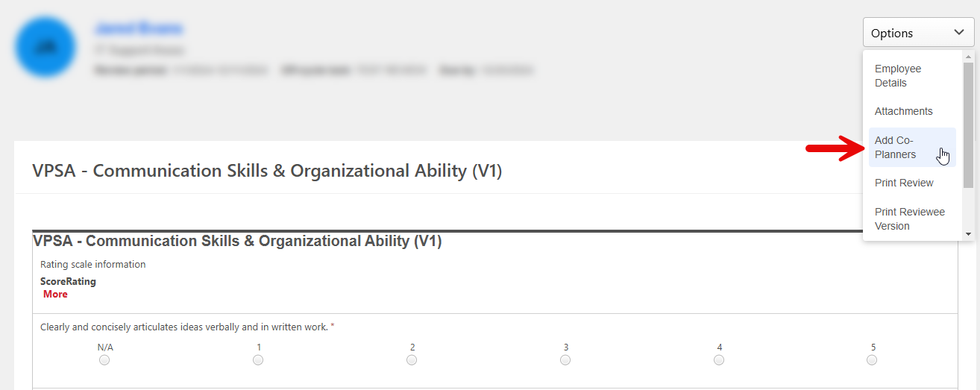The image size is (980, 390).
Task: Click the menu scrollbar up arrow
Action: (x=968, y=57)
